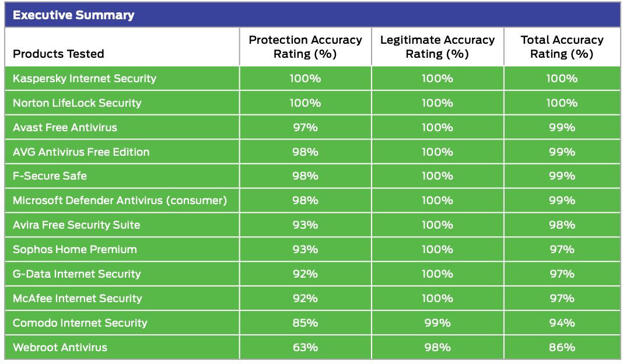Click G-Data Internet Security product name
This screenshot has height=364, width=623.
tap(76, 274)
